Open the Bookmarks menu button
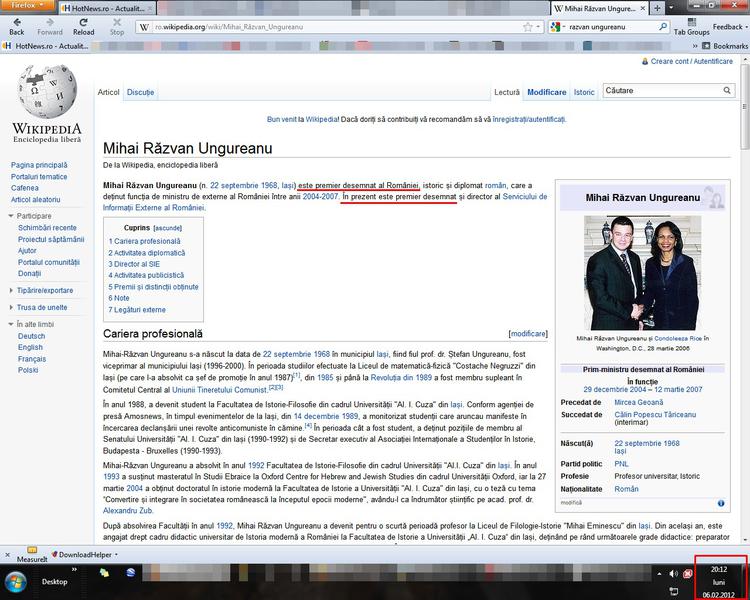Viewport: 750px width, 600px height. click(x=725, y=46)
